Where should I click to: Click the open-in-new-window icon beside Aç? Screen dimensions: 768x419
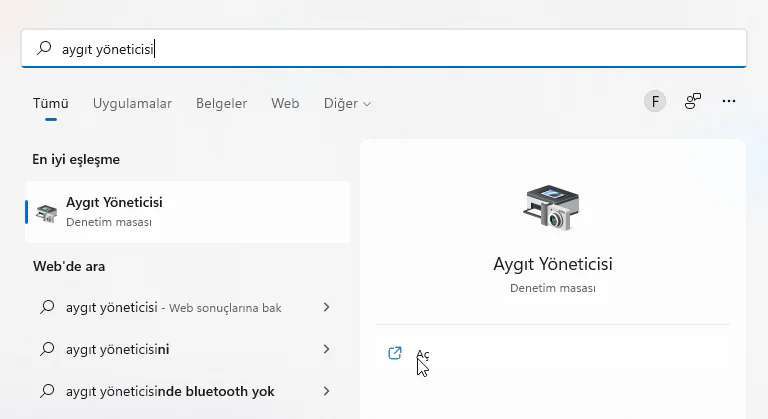[395, 353]
